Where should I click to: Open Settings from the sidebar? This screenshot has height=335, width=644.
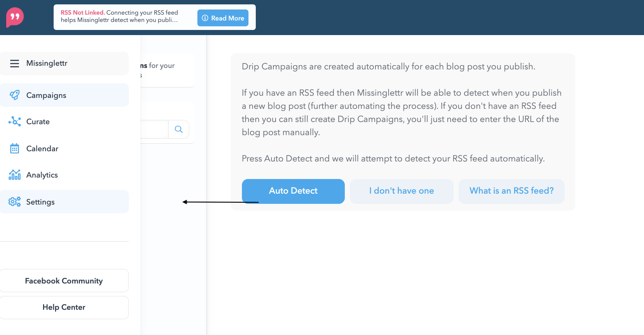64,202
